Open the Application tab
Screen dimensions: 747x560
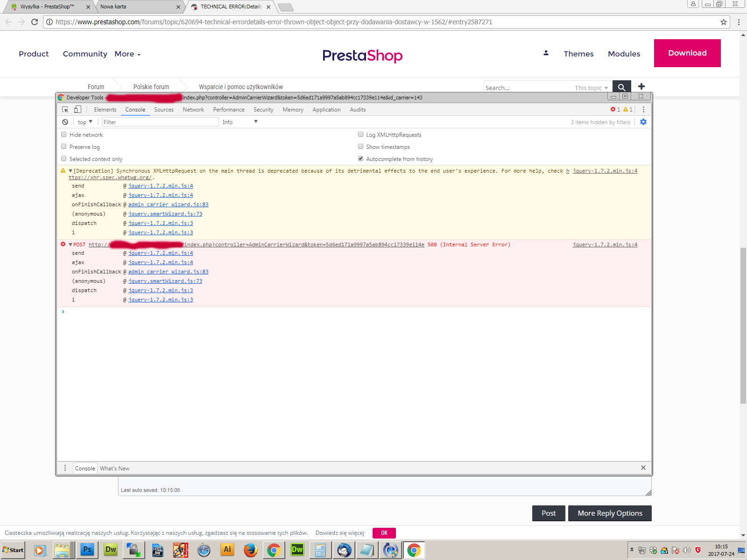(x=326, y=110)
